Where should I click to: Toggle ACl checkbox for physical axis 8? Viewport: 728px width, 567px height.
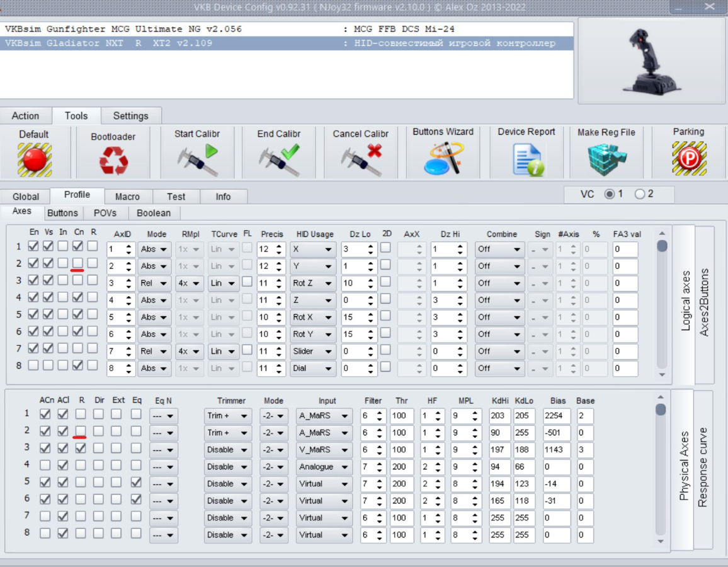click(63, 533)
